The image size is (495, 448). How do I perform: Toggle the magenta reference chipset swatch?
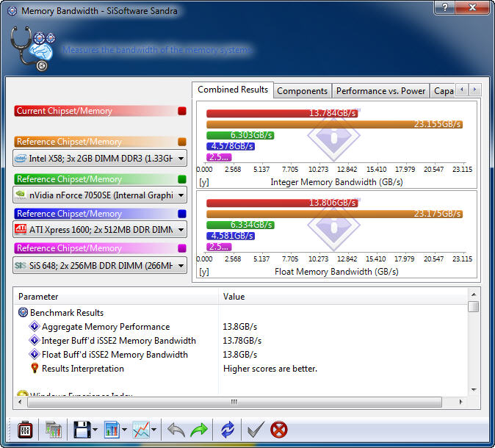182,248
